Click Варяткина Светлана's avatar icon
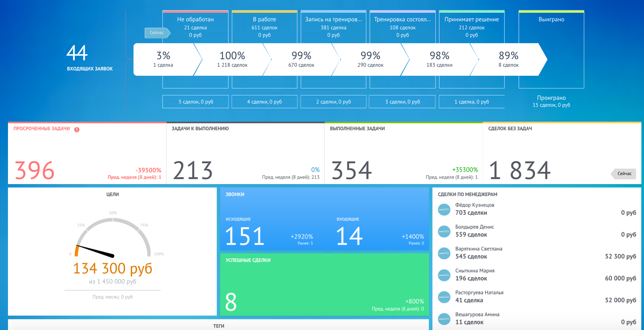The image size is (644, 330). pos(444,253)
